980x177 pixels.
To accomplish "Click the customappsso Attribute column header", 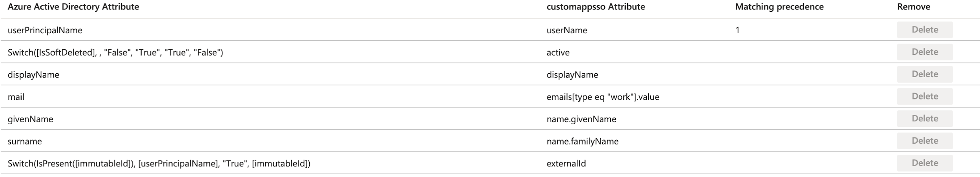I will (x=595, y=7).
